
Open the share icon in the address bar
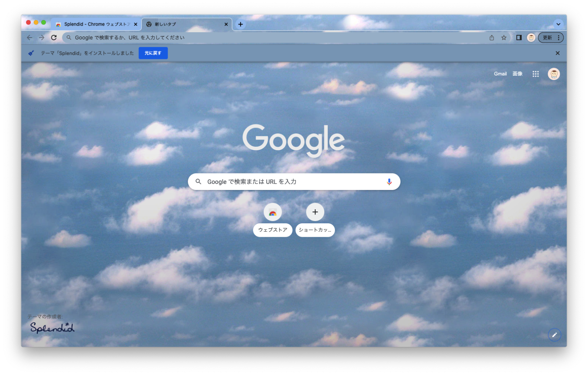point(492,38)
